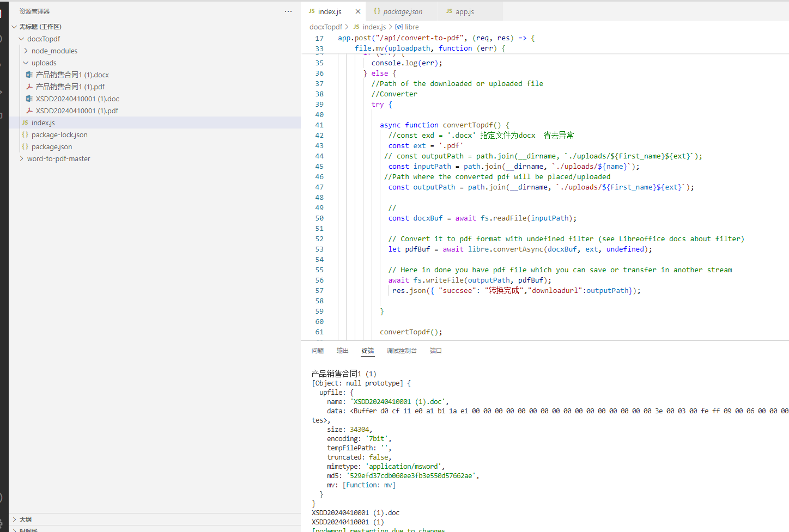
Task: Collapse the uploads folder
Action: 26,63
